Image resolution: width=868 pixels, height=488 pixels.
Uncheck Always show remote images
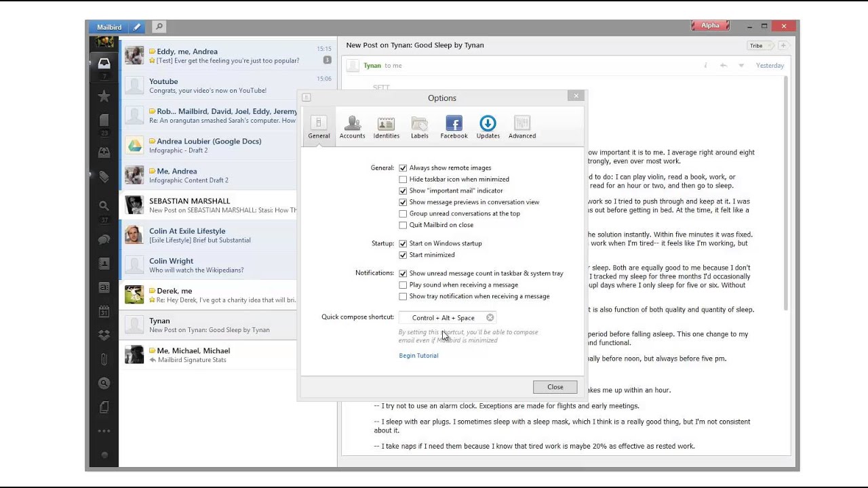point(403,168)
